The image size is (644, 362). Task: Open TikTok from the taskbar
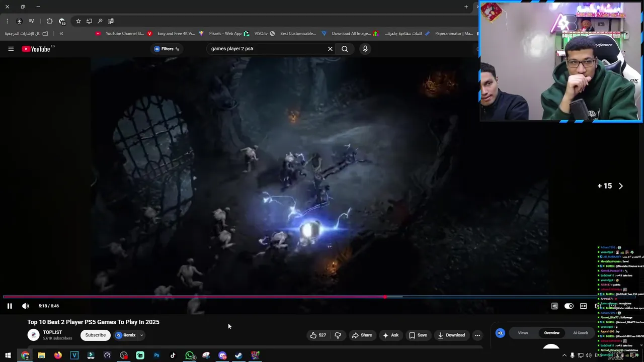(x=173, y=355)
